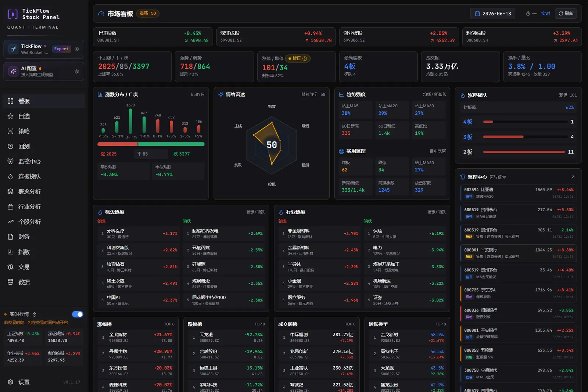Open 比亚迪 002594 signal in 监控中心

[x=518, y=193]
